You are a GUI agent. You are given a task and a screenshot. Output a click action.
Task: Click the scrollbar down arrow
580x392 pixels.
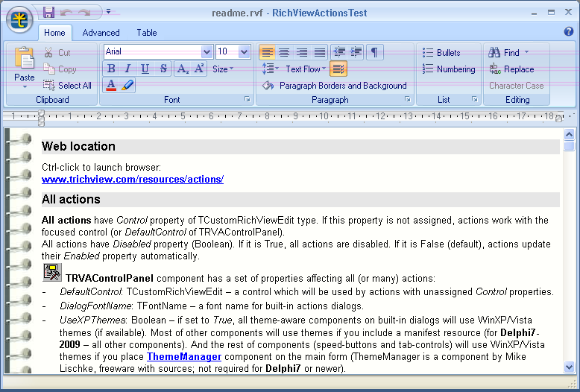pos(569,367)
